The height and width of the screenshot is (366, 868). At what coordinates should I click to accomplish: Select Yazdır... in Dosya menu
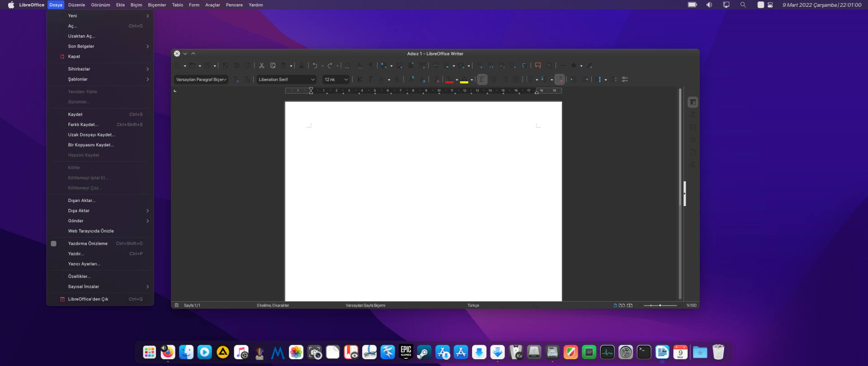pos(100,254)
